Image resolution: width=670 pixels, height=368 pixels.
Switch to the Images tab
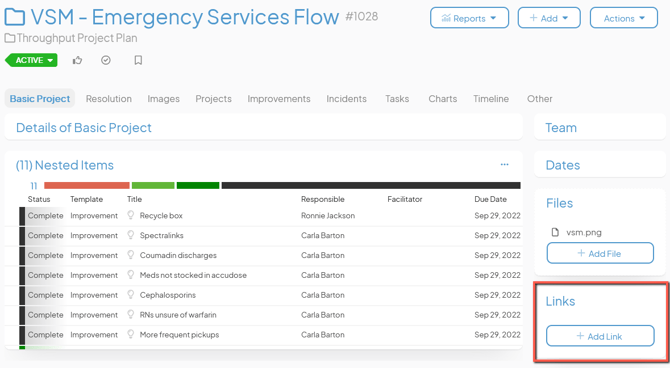point(163,99)
